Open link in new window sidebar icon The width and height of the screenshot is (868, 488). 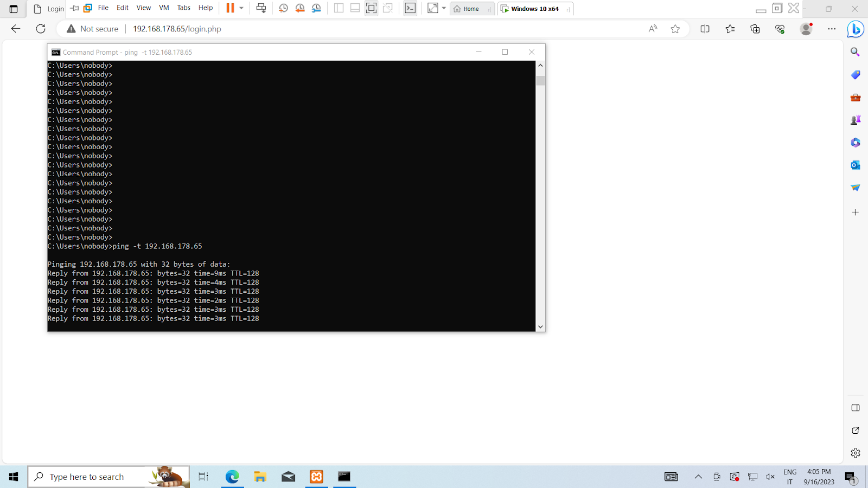click(x=856, y=431)
